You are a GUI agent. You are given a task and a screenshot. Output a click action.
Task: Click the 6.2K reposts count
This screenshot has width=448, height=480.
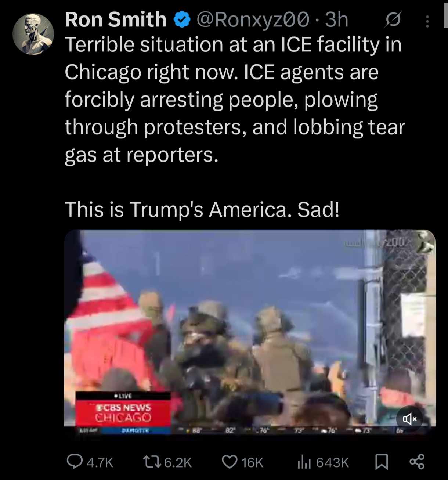tap(178, 462)
